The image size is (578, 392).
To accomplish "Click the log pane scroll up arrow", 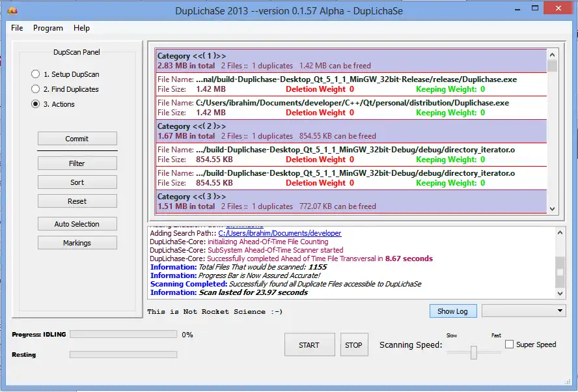I will click(x=560, y=232).
